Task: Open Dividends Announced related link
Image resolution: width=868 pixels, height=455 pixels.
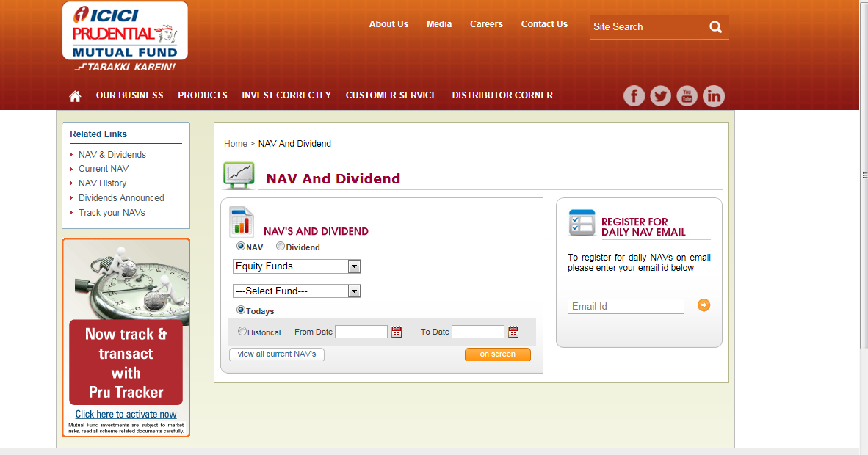Action: (x=121, y=198)
